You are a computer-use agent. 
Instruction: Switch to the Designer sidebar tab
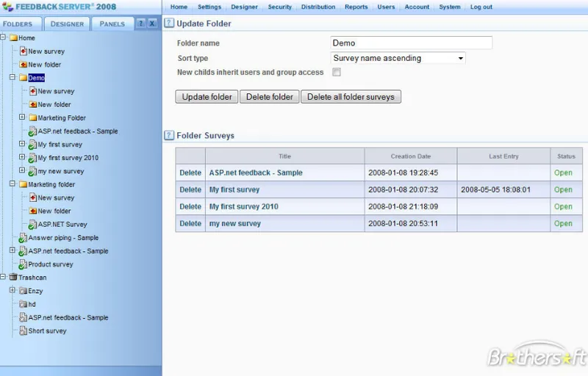point(67,23)
